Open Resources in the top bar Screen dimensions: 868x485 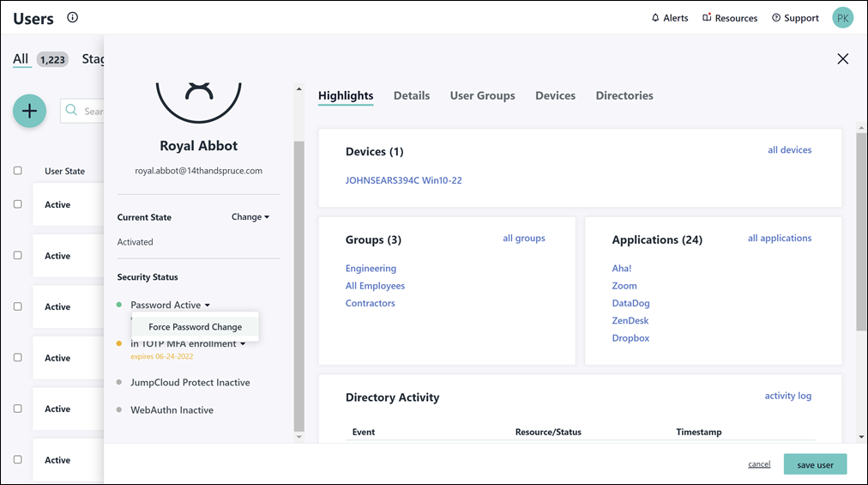(729, 18)
